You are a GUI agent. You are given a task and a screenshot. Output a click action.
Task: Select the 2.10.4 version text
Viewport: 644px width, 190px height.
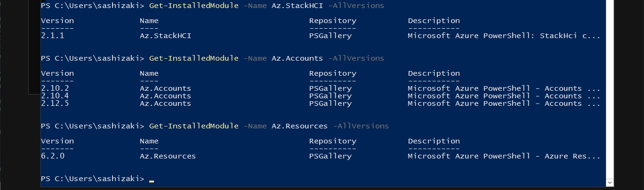click(x=55, y=96)
